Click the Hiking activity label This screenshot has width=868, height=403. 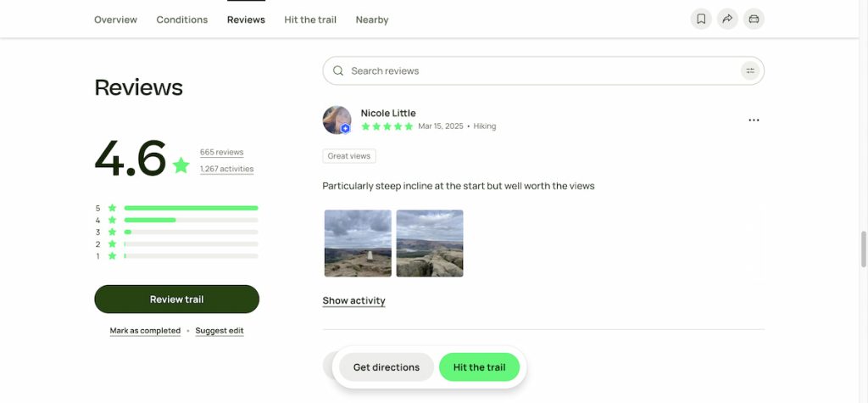(484, 126)
